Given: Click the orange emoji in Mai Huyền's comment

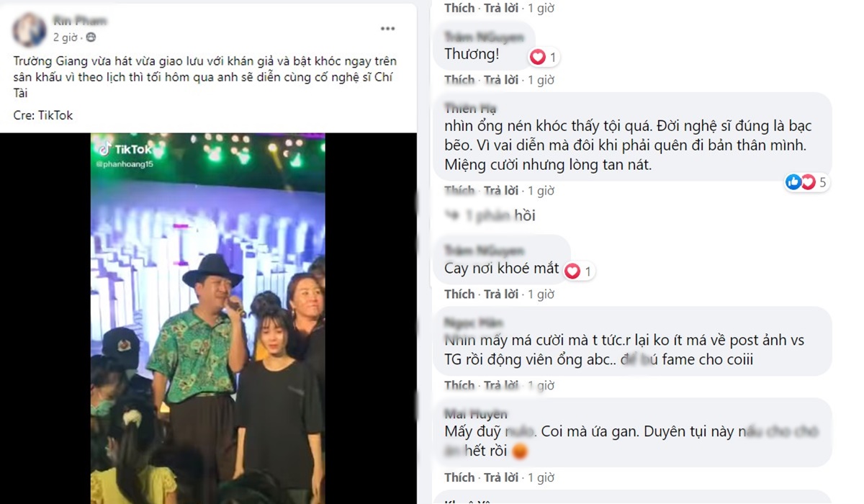Looking at the screenshot, I should click(519, 451).
